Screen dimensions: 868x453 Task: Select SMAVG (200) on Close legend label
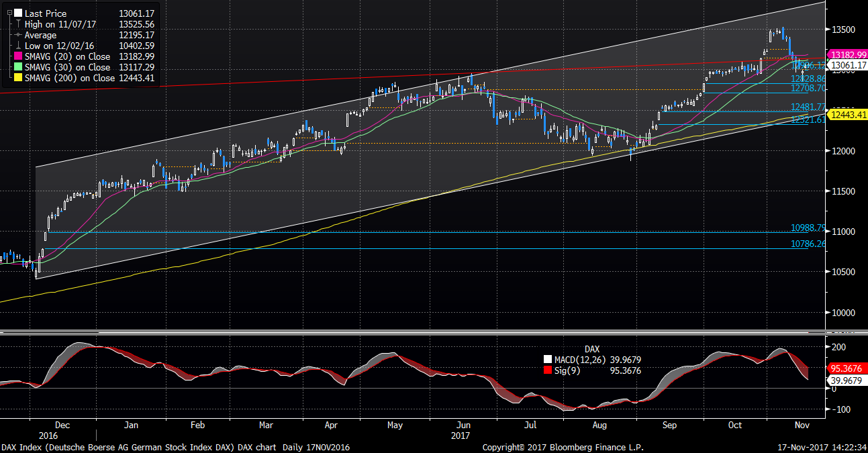[x=70, y=78]
